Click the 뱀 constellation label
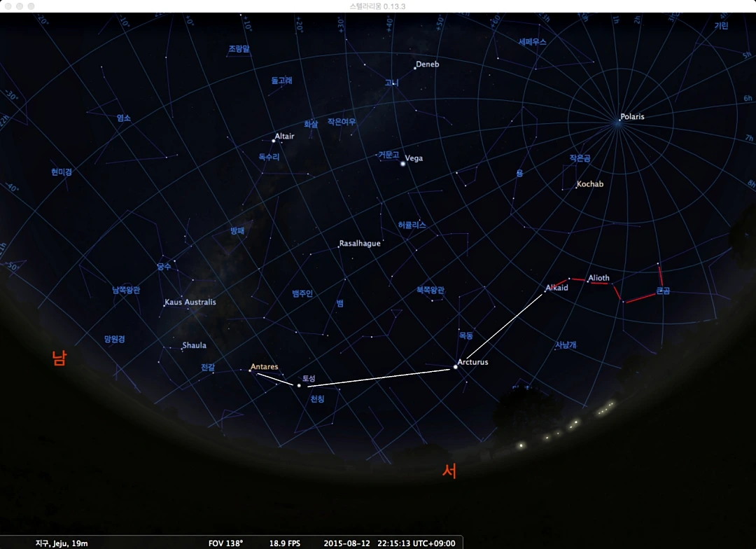Screen dimensions: 756x549 pos(340,303)
